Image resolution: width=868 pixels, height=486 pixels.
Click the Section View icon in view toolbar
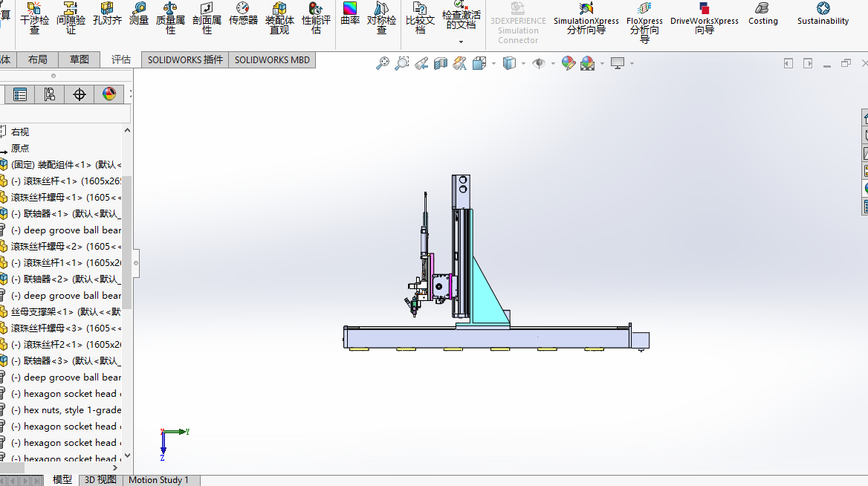441,64
